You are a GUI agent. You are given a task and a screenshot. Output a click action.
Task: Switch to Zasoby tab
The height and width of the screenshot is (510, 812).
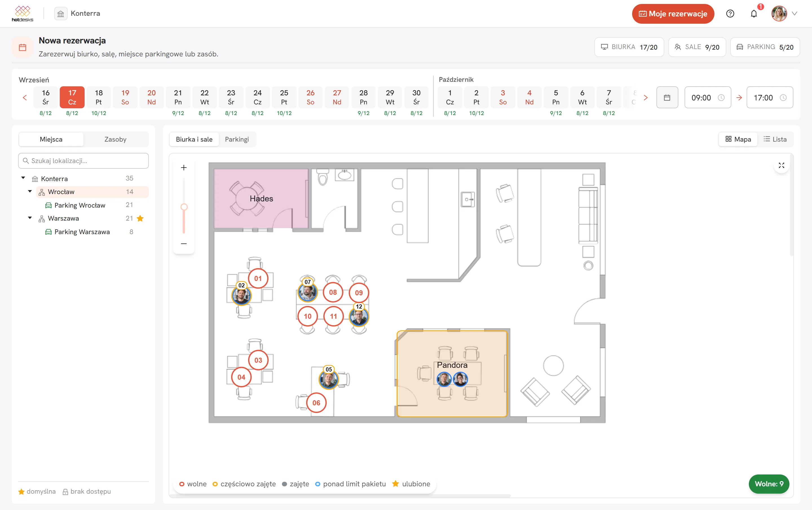[x=115, y=139]
